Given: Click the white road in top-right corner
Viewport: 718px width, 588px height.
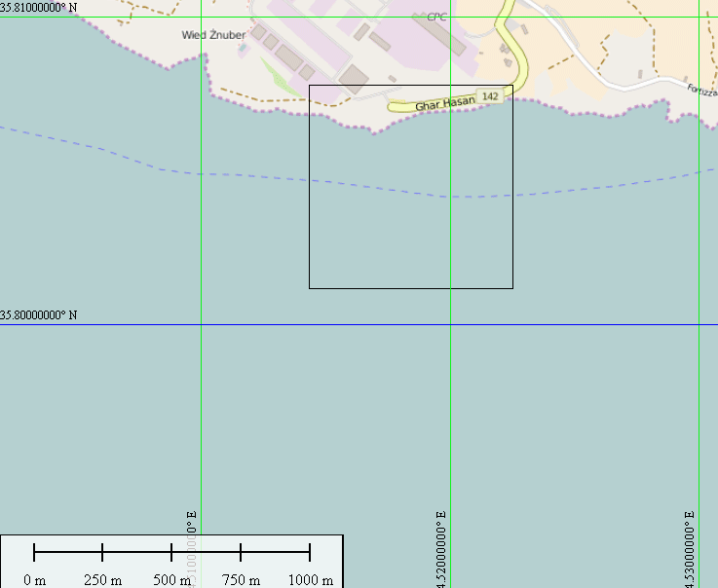Looking at the screenshot, I should 624,80.
